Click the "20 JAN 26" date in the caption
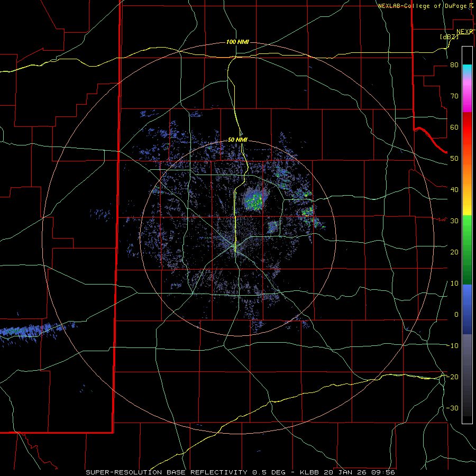This screenshot has height=476, width=476. pos(345,472)
